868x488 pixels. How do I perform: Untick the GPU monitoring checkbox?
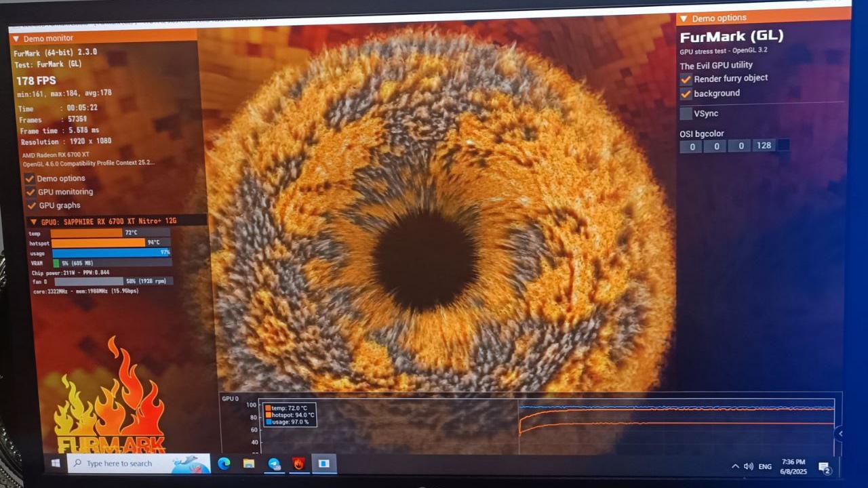[x=30, y=192]
